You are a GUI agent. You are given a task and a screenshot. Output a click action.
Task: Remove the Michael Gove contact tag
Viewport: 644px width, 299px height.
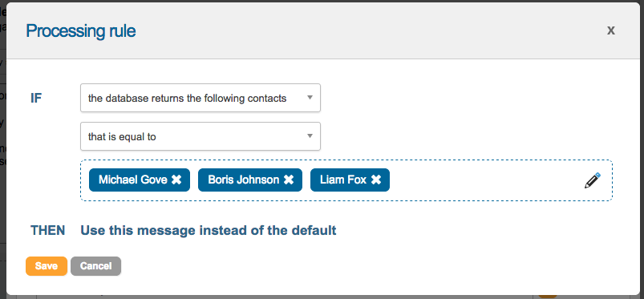coord(176,180)
